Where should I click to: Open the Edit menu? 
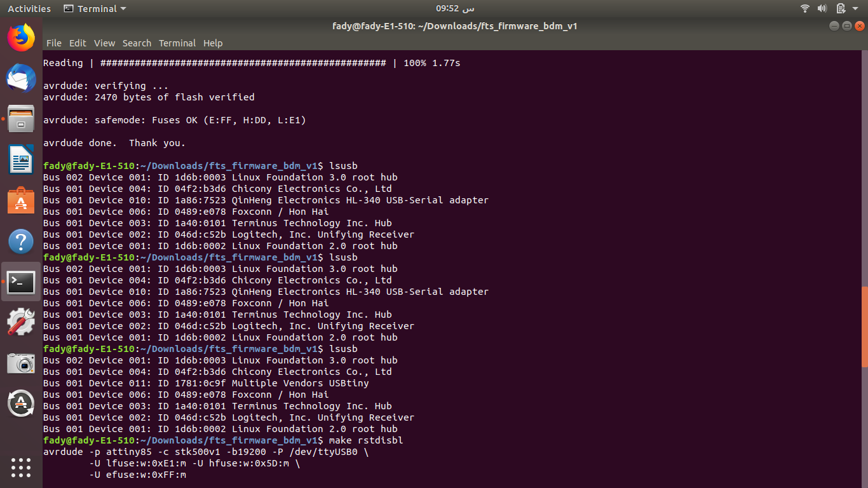pyautogui.click(x=78, y=43)
